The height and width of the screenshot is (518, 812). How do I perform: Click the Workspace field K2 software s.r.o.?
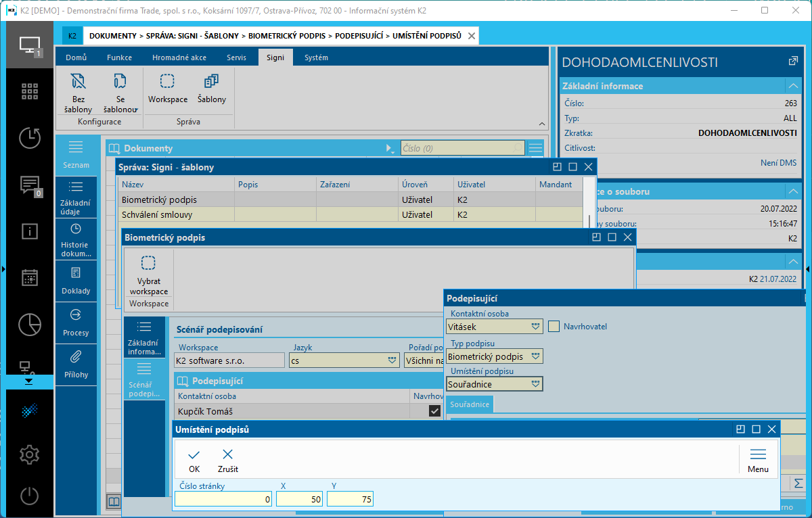[x=229, y=360]
